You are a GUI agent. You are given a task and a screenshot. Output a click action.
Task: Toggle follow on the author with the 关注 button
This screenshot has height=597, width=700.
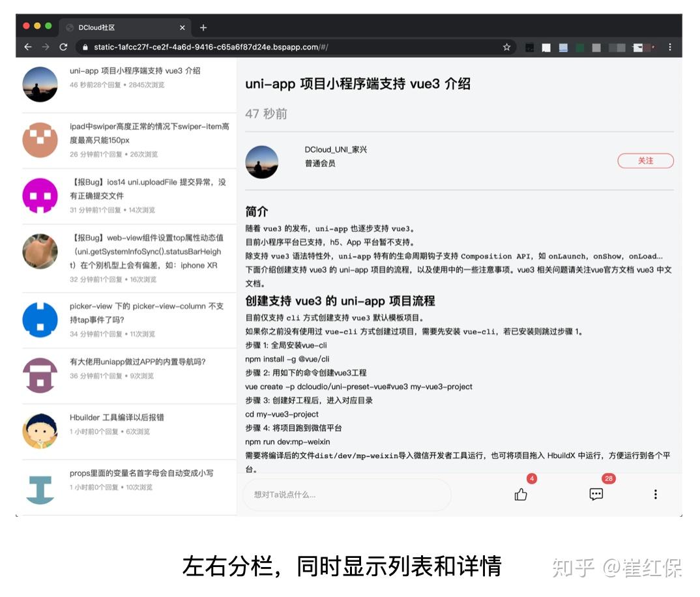pos(645,161)
